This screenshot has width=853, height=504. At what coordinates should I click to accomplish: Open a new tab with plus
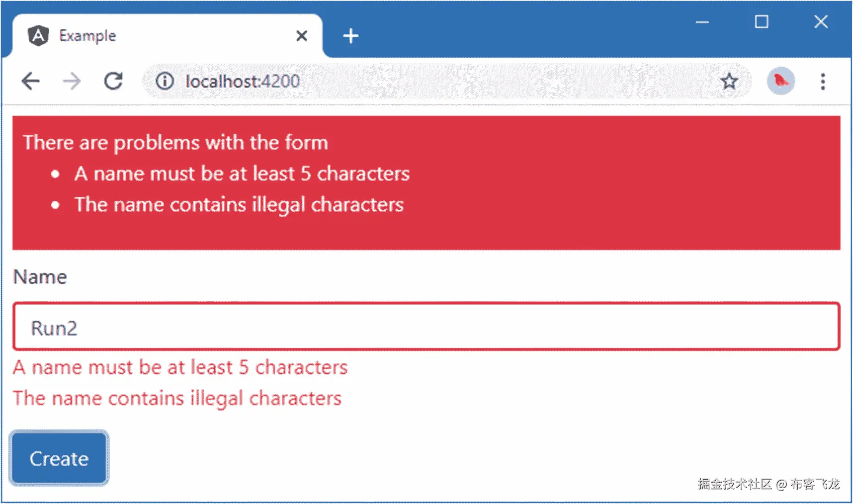(350, 36)
